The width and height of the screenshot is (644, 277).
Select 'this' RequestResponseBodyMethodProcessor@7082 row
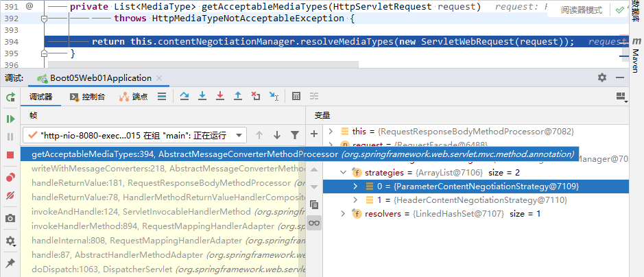[477, 132]
